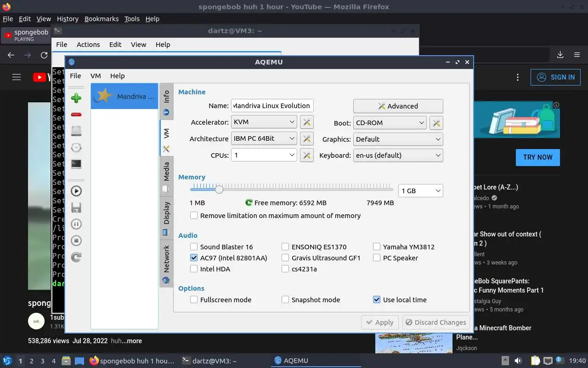Switch to the Info tab
This screenshot has width=588, height=368.
tap(166, 102)
